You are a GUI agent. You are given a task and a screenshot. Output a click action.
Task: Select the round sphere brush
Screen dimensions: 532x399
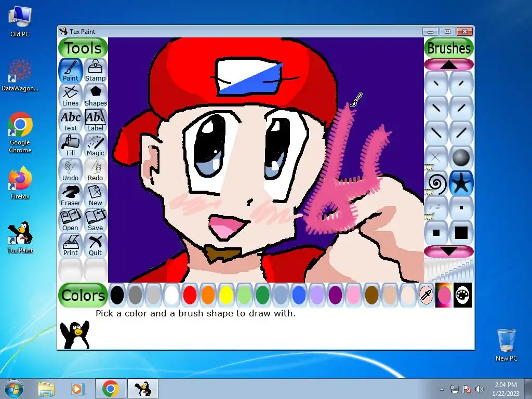point(461,158)
